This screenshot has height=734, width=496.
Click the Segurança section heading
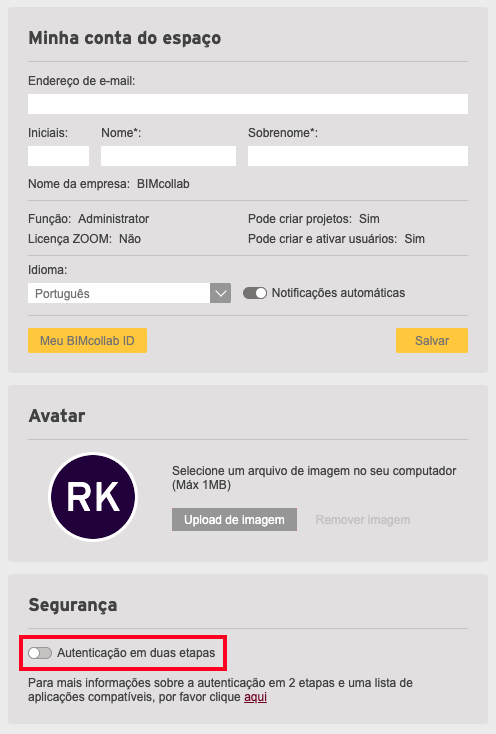coord(73,605)
